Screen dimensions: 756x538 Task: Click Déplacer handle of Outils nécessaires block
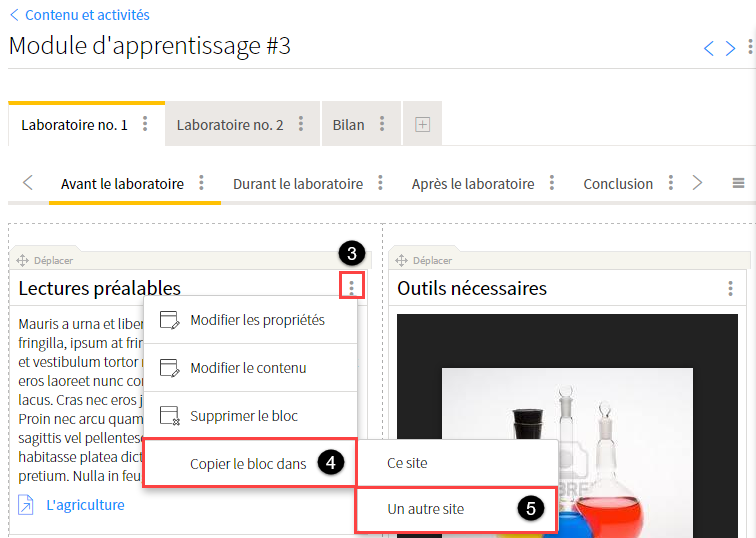point(423,260)
